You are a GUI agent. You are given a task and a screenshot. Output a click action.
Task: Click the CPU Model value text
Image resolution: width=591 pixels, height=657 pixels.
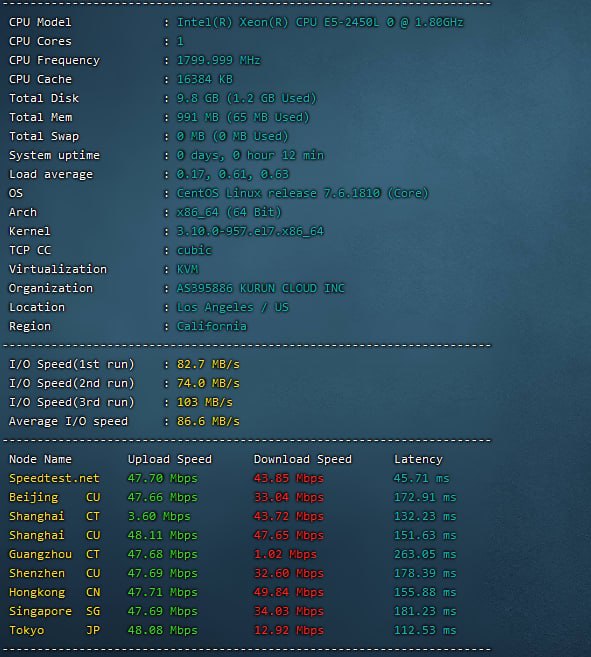click(320, 22)
